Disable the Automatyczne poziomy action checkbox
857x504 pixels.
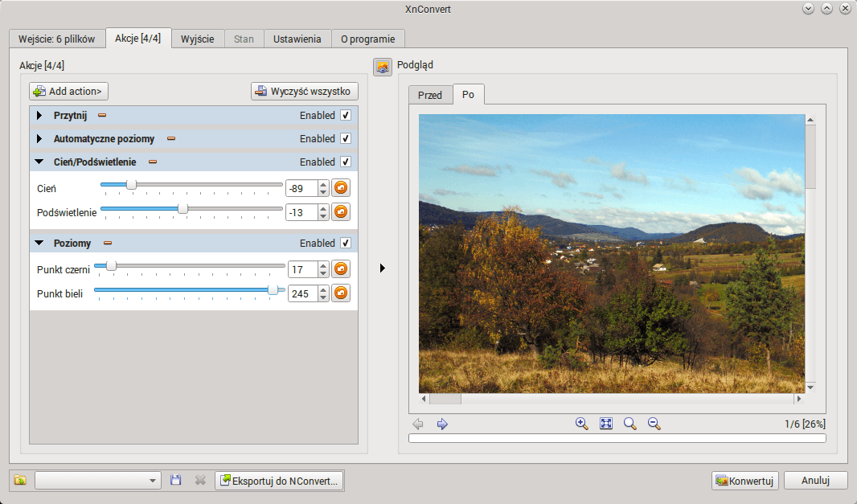tap(346, 139)
